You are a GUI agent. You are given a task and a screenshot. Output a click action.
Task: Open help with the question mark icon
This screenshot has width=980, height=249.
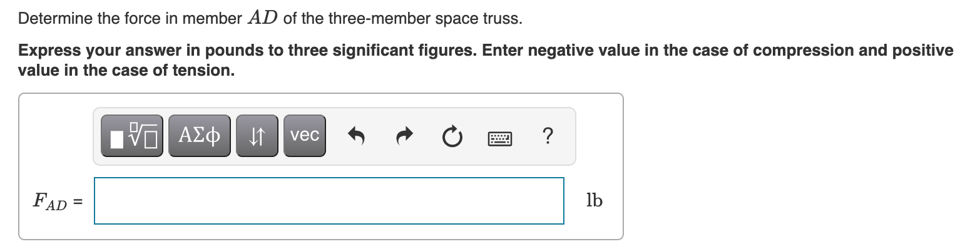(x=548, y=135)
